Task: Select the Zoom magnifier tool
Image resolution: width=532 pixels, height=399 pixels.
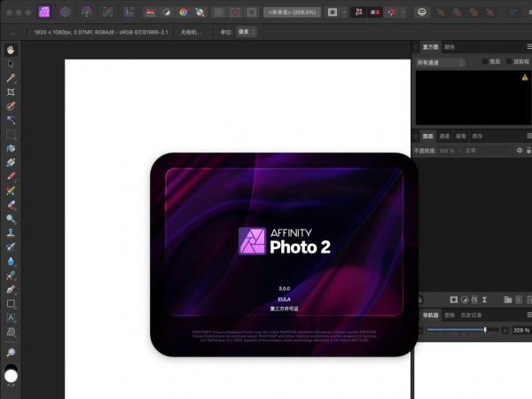Action: [x=11, y=353]
